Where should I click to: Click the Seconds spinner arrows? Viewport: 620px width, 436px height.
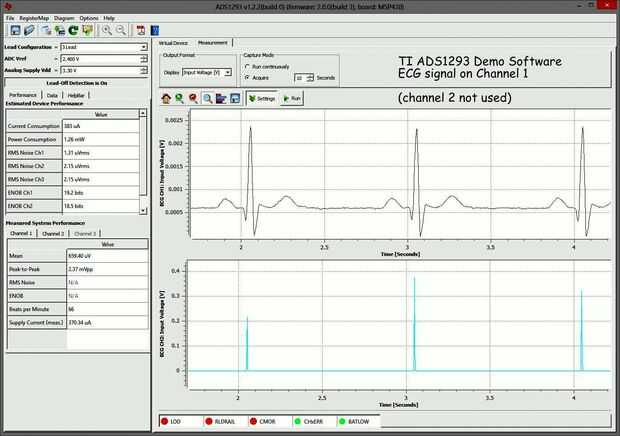coord(310,78)
